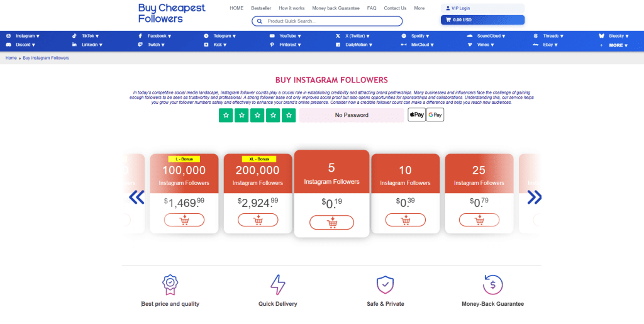Add 5 Instagram Followers to cart

tap(332, 223)
